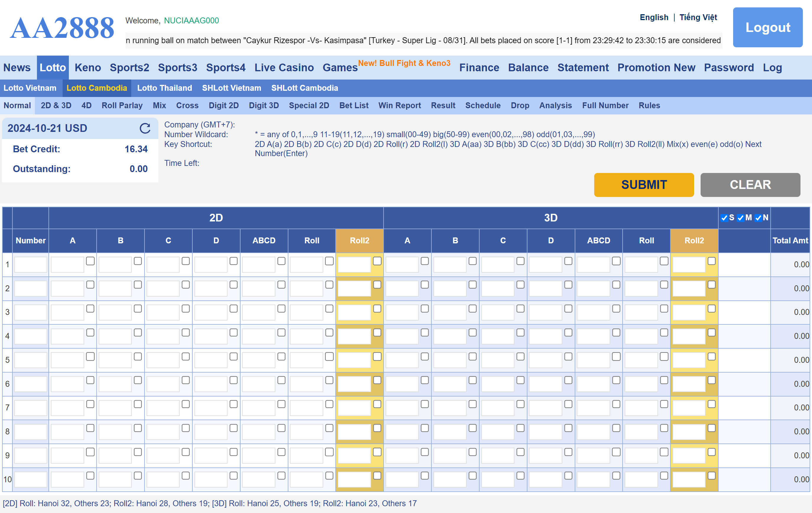The image size is (812, 513).
Task: Check the 2D Roll checkbox in row 7
Action: click(329, 404)
